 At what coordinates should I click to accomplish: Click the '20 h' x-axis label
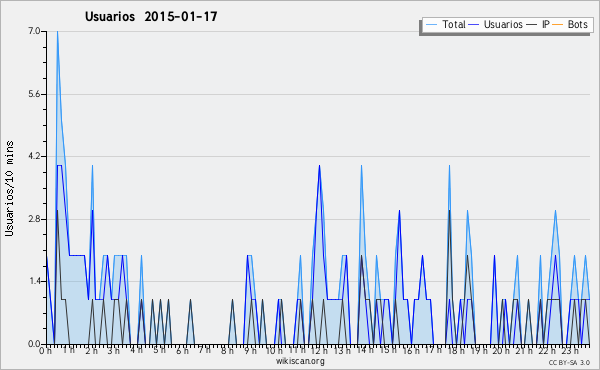tap(501, 350)
